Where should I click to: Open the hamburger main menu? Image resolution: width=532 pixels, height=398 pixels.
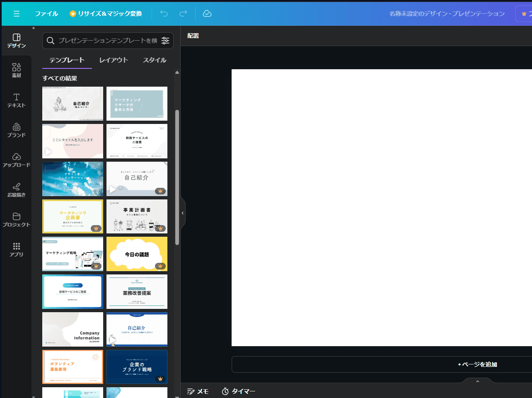click(17, 14)
